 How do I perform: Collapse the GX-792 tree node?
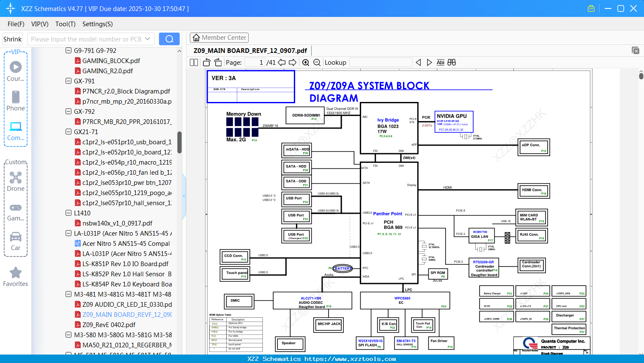[69, 111]
